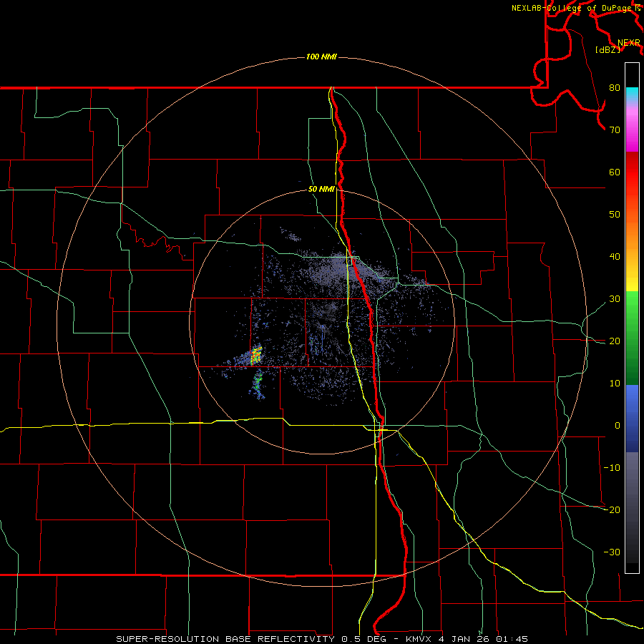Click the 30 tick label on the color scale
The height and width of the screenshot is (644, 644).
pos(615,299)
